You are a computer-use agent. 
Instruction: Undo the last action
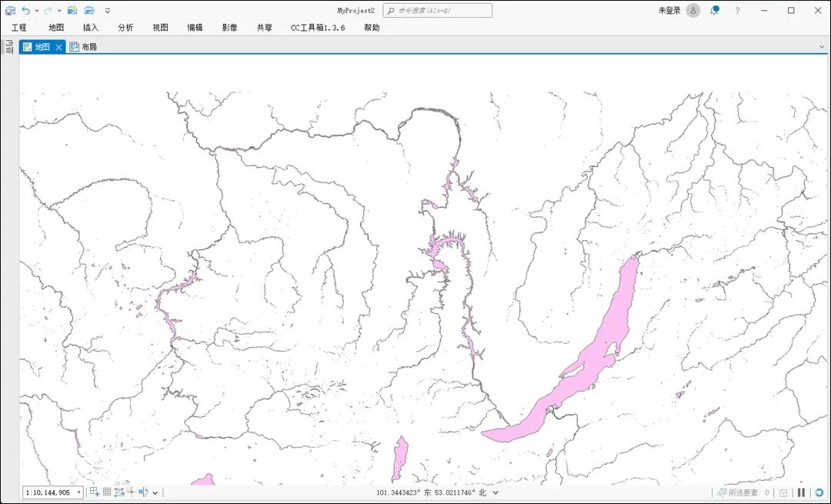(x=25, y=10)
